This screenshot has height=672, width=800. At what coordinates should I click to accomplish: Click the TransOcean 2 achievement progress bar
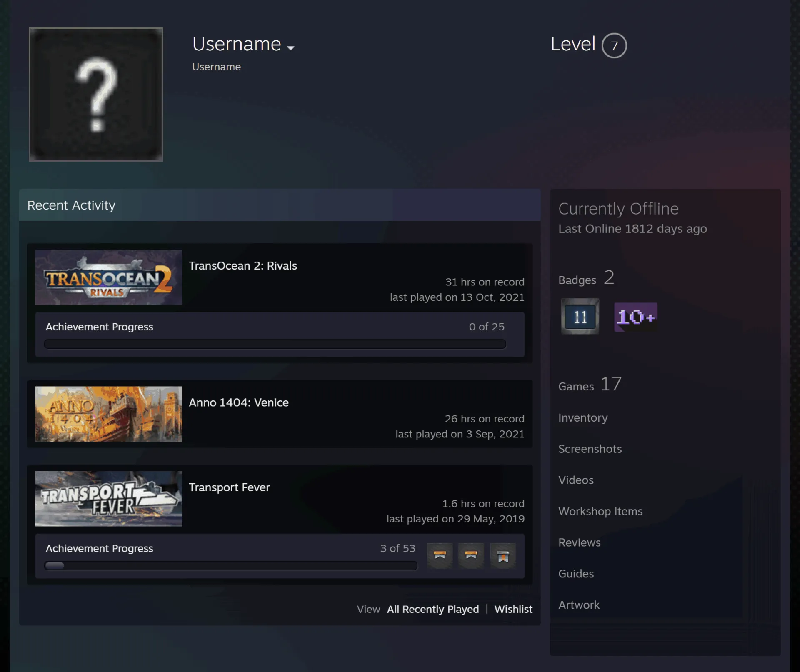[275, 344]
